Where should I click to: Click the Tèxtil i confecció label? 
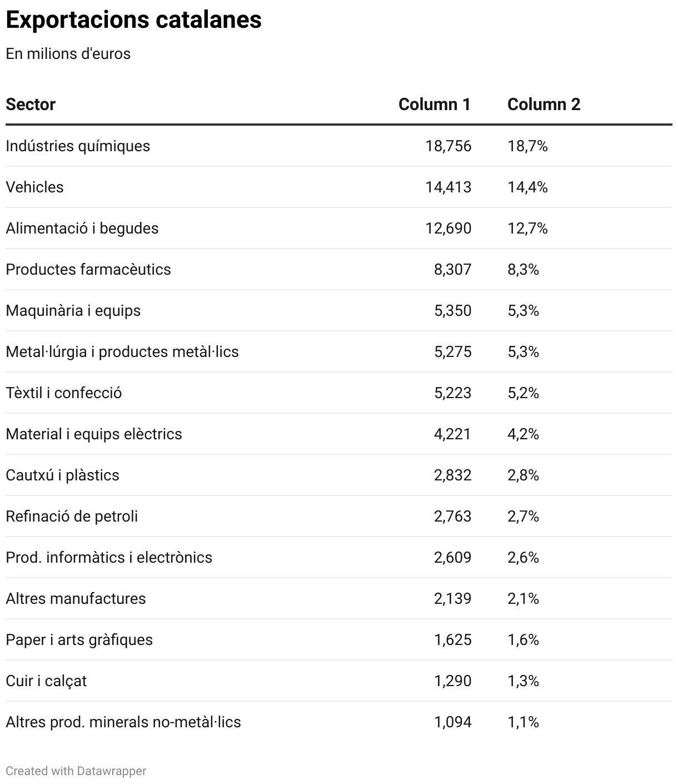(64, 393)
